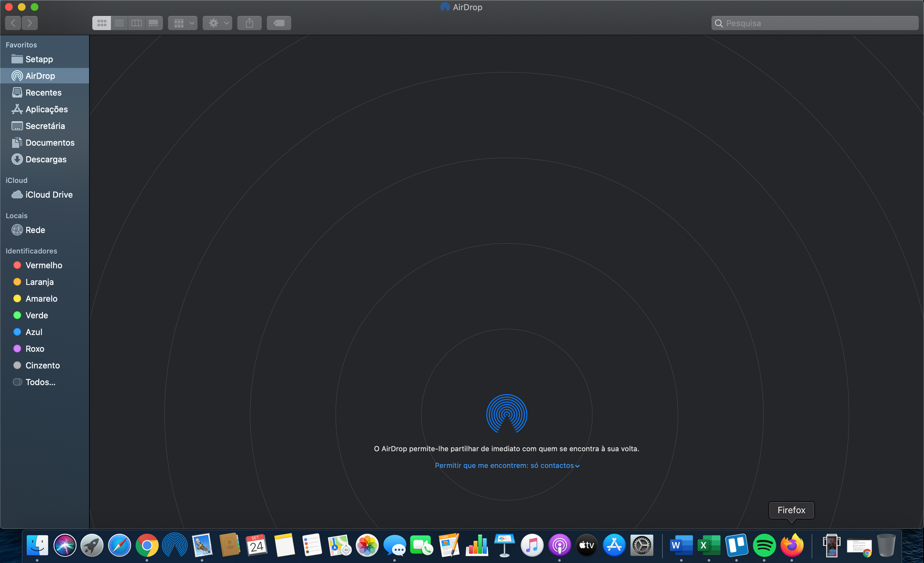This screenshot has height=563, width=924.
Task: Open Finder from the Dock
Action: 37,545
